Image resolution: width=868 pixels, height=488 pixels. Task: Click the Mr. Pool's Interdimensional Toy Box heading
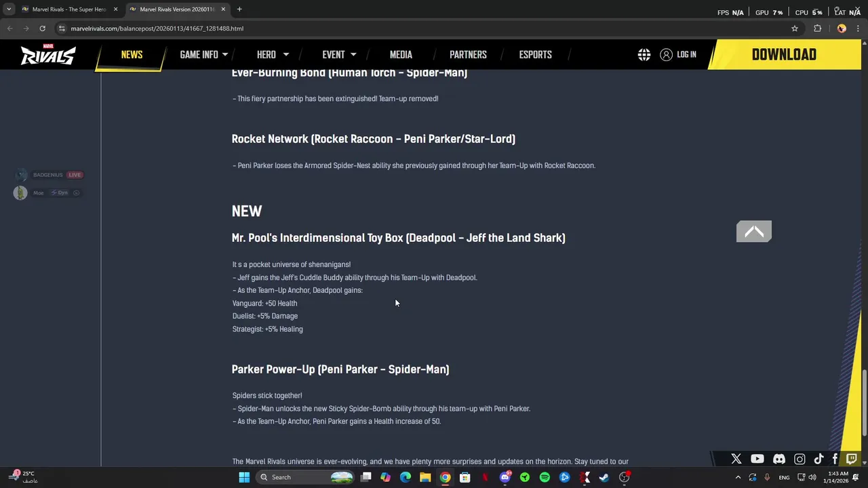coord(399,238)
